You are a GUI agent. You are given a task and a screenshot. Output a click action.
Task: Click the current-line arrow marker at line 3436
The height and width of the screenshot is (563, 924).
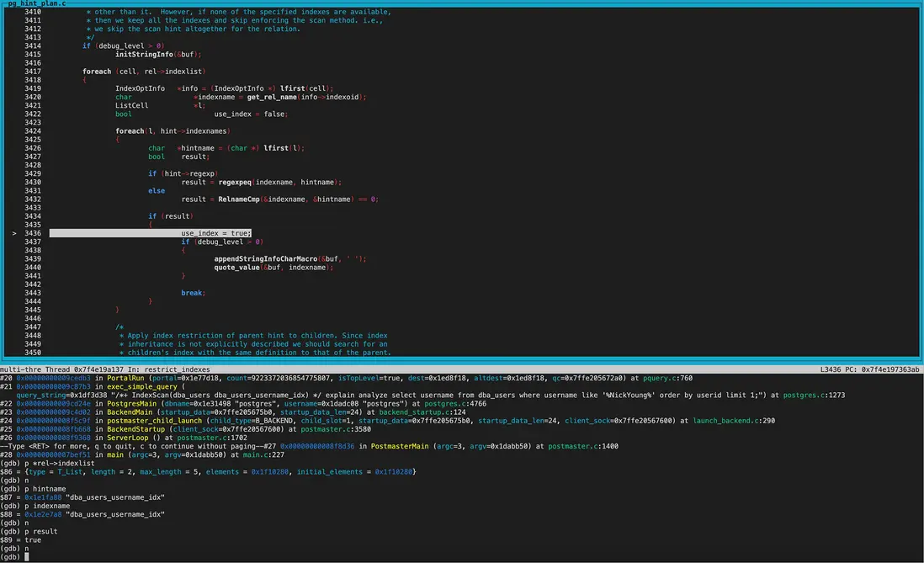[x=16, y=233]
